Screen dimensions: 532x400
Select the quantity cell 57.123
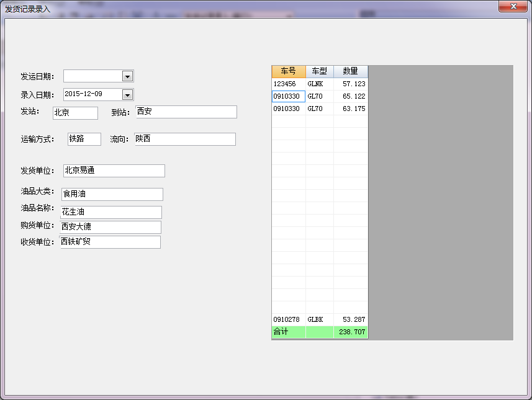click(x=351, y=84)
